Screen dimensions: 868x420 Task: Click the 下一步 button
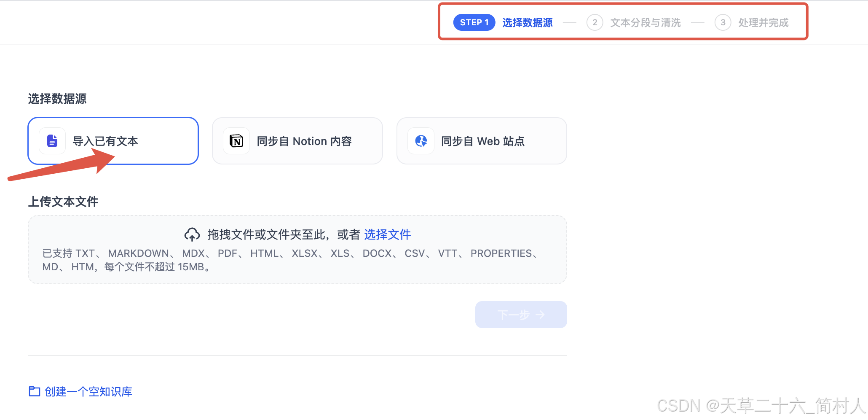coord(521,314)
